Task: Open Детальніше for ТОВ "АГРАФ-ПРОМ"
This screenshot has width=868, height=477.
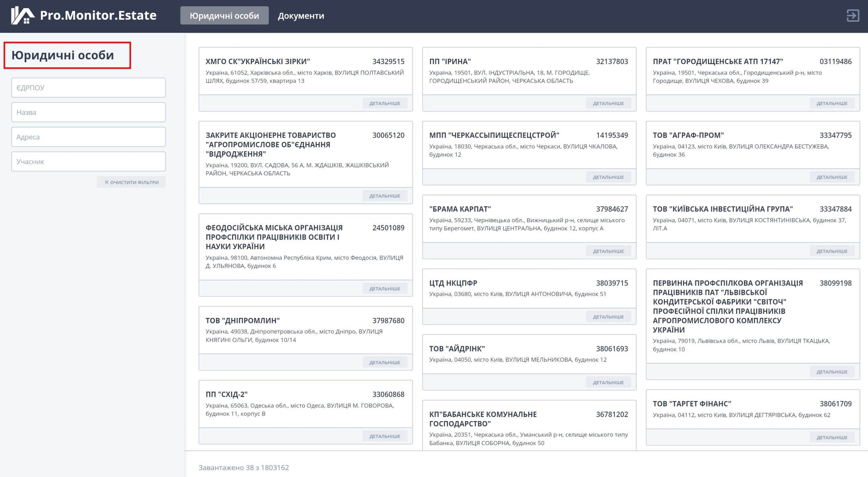Action: click(x=831, y=177)
